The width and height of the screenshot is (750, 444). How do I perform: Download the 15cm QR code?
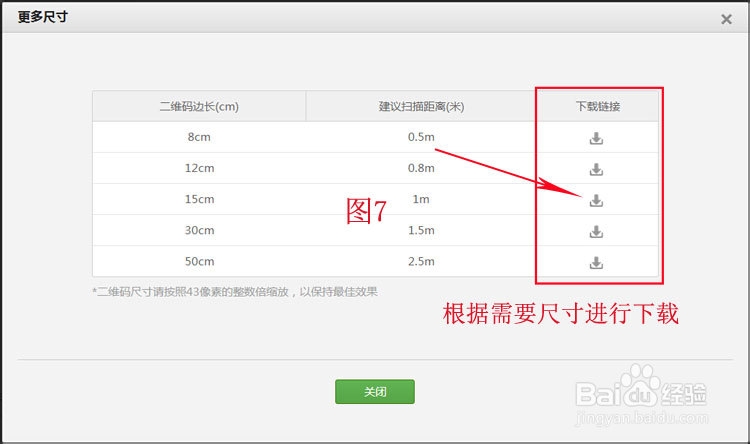596,200
